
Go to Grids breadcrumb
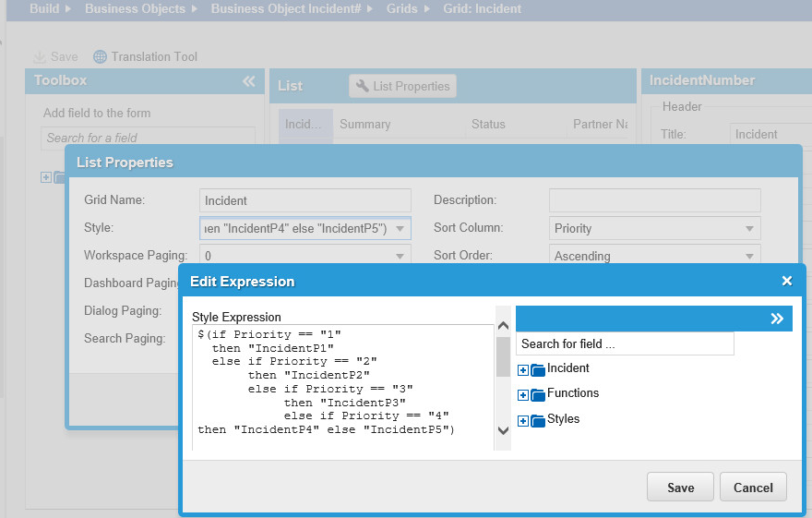point(401,9)
